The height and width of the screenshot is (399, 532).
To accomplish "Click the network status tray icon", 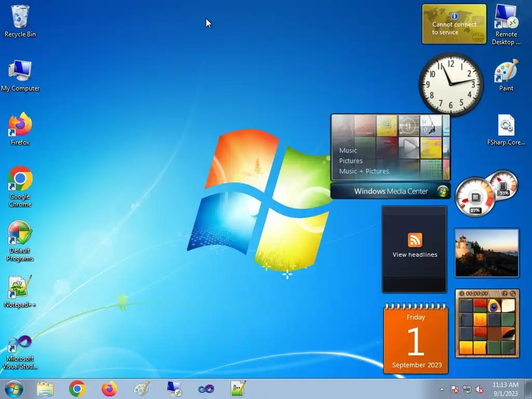I will (467, 389).
